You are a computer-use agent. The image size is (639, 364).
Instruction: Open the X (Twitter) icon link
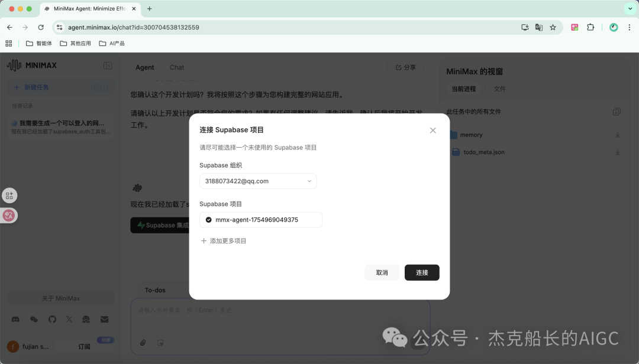pos(69,320)
